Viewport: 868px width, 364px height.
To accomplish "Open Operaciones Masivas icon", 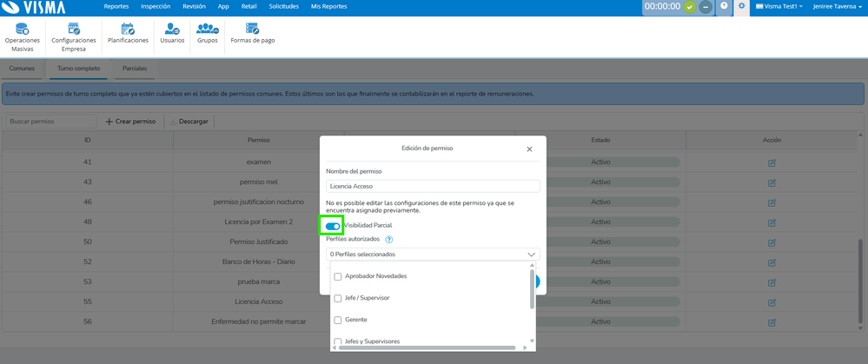I will pos(22,37).
